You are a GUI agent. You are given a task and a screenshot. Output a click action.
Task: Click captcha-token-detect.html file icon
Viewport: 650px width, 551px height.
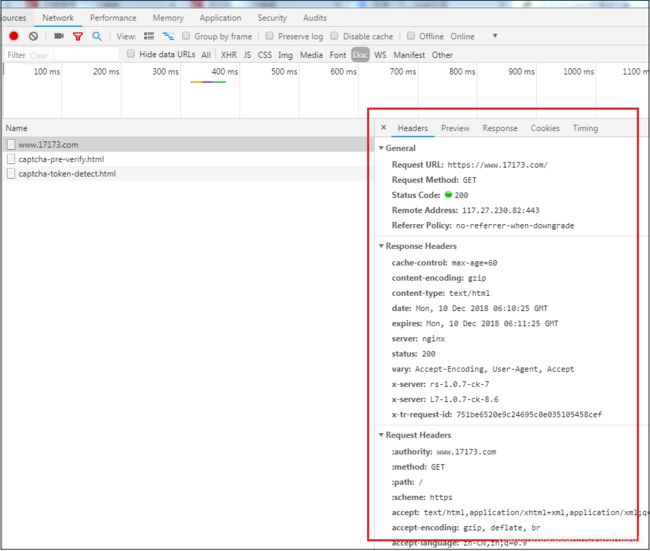[x=11, y=174]
